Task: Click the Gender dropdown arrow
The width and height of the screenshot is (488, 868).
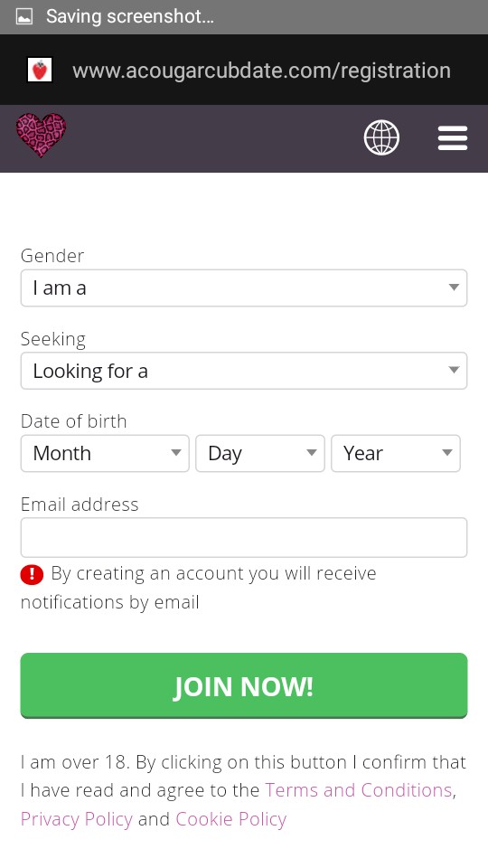Action: (x=454, y=288)
